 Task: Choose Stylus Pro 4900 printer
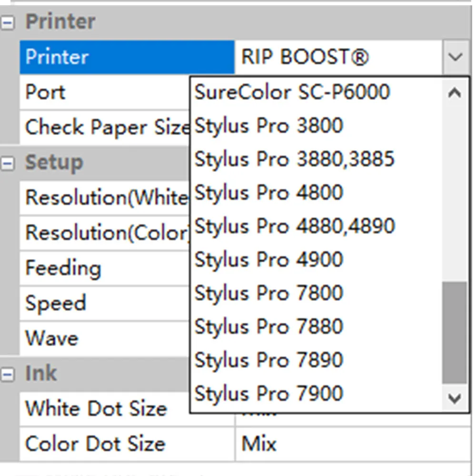[x=268, y=260]
